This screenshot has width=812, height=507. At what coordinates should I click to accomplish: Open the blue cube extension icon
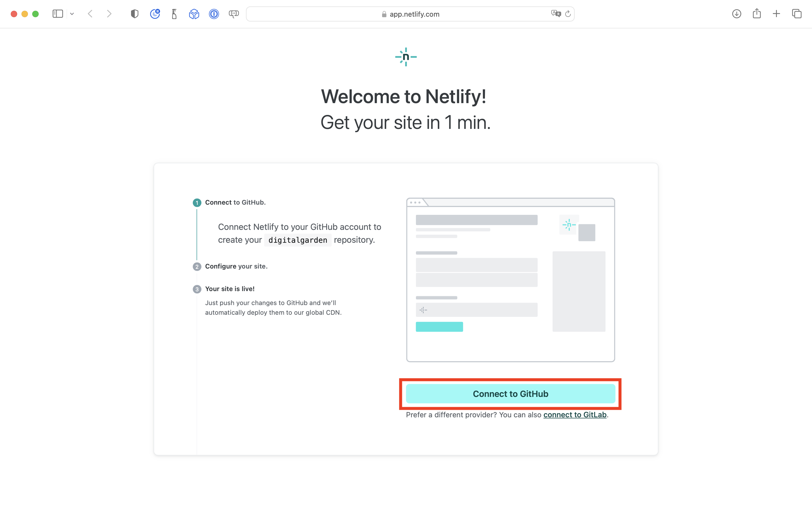click(x=194, y=14)
